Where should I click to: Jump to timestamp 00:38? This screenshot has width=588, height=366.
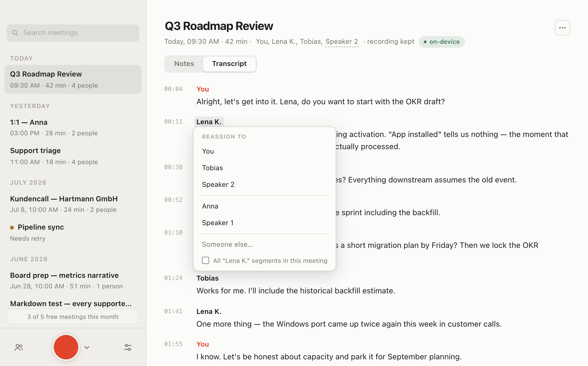(x=173, y=167)
